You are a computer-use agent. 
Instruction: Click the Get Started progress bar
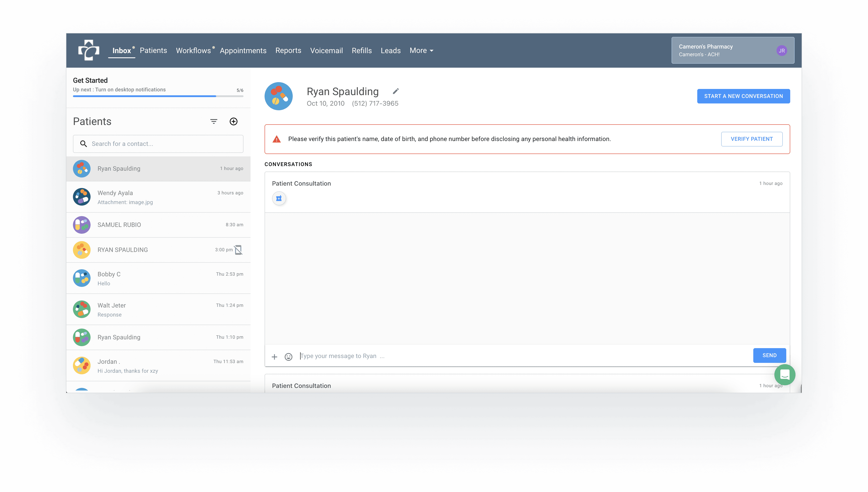point(158,96)
